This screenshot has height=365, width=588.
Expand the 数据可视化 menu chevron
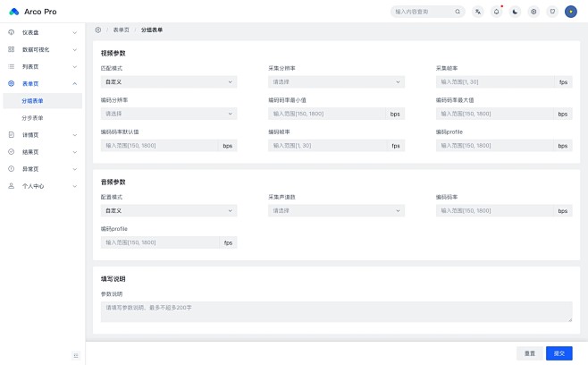[75, 49]
